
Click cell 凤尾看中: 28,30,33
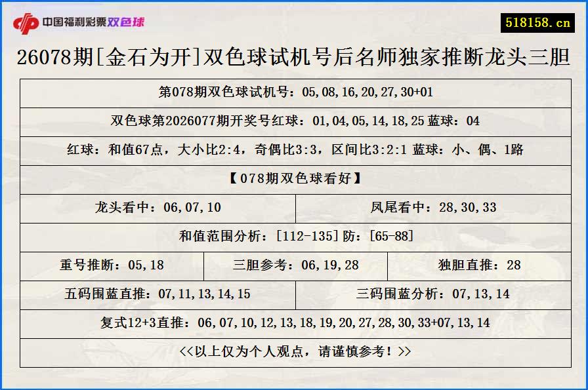click(x=434, y=208)
